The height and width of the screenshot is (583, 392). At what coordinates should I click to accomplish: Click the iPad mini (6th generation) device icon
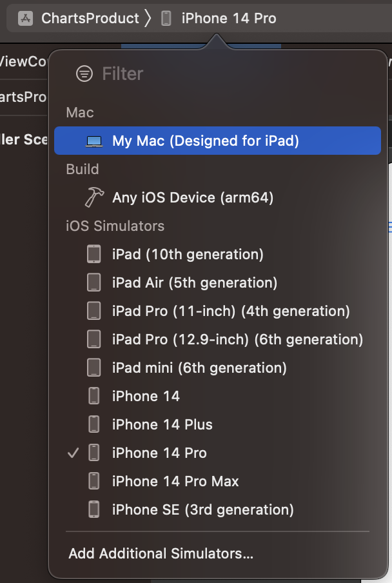pos(93,368)
